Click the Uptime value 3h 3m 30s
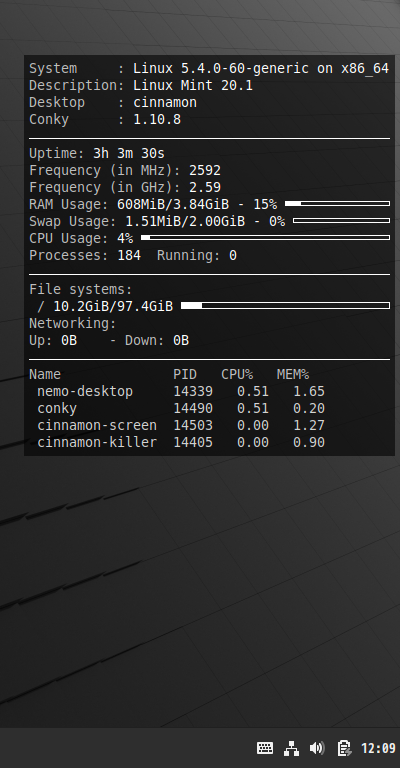This screenshot has height=768, width=400. point(129,153)
